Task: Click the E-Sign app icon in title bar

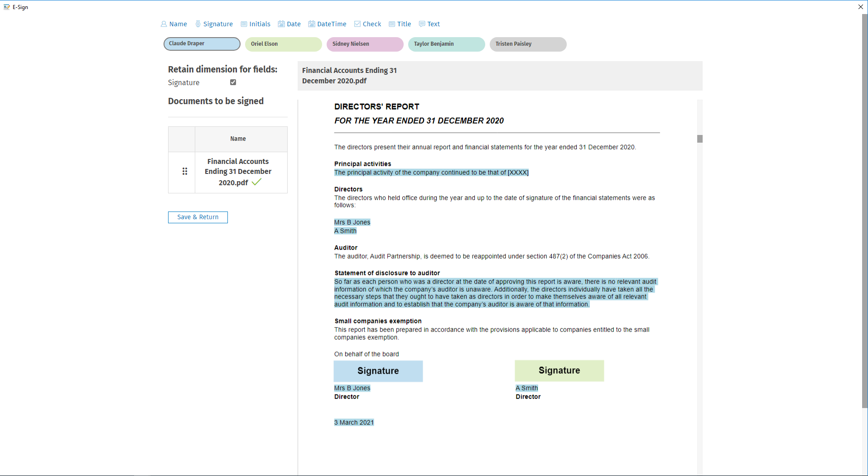Action: click(x=7, y=7)
